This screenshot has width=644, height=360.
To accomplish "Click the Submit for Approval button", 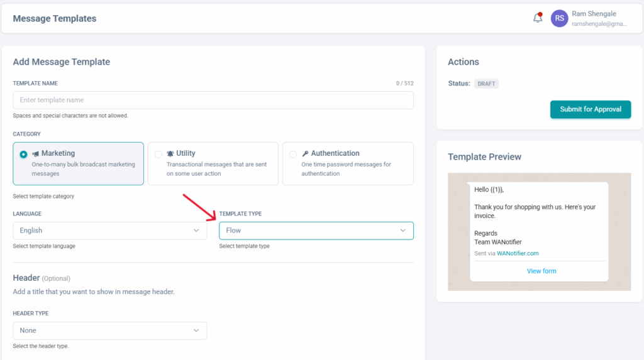I will 590,109.
